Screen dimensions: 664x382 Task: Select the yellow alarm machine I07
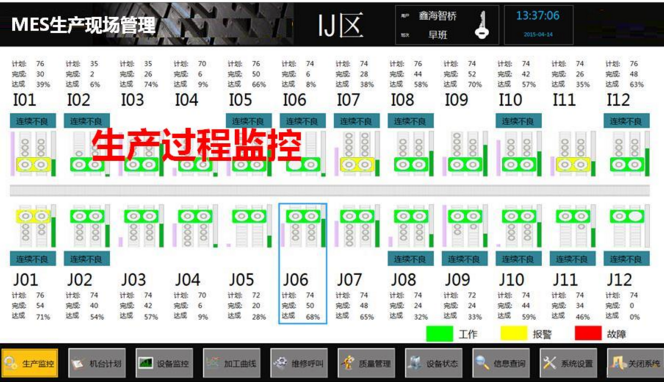pos(357,165)
